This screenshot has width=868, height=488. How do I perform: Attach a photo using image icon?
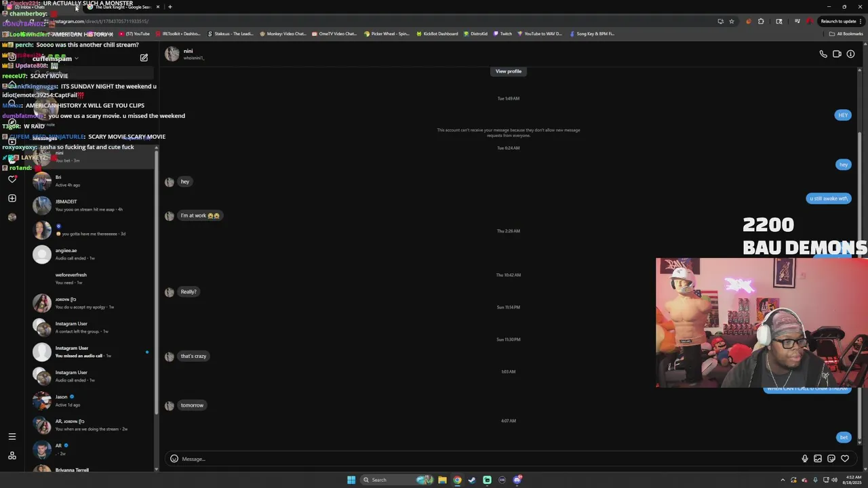click(818, 459)
